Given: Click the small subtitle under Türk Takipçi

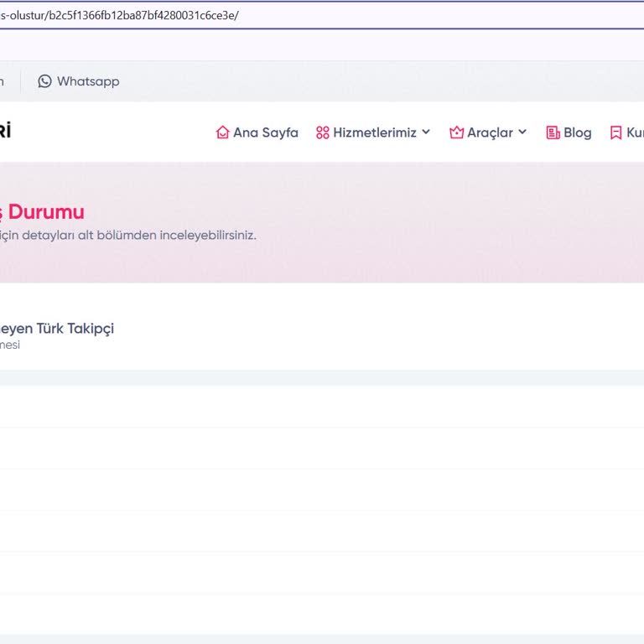Looking at the screenshot, I should pyautogui.click(x=10, y=345).
